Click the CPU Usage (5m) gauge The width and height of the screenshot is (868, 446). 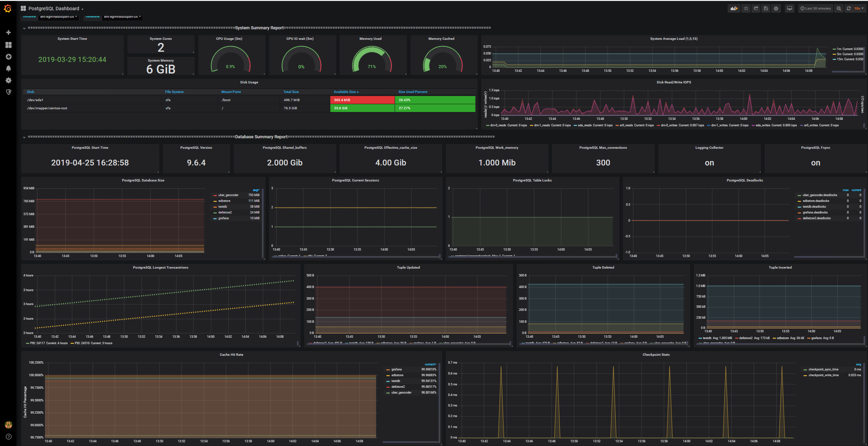(231, 60)
